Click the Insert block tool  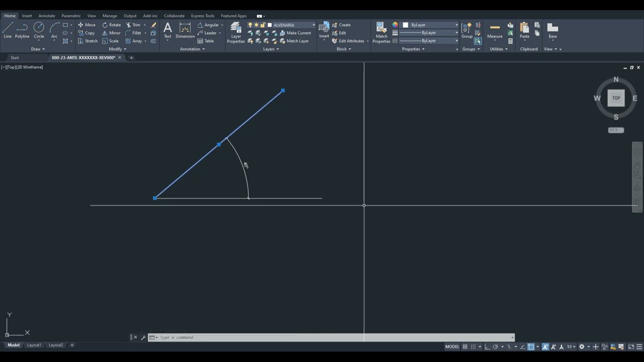pyautogui.click(x=324, y=30)
